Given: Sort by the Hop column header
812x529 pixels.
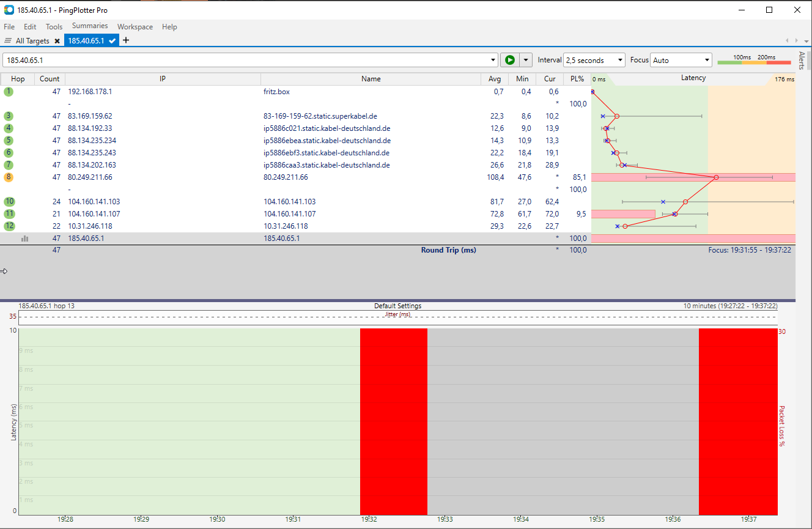Looking at the screenshot, I should pos(18,79).
